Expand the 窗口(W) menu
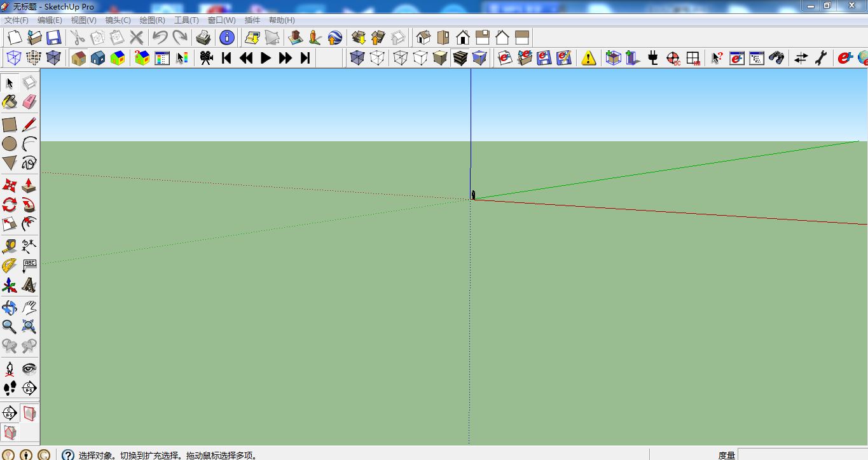The height and width of the screenshot is (460, 868). pos(221,20)
